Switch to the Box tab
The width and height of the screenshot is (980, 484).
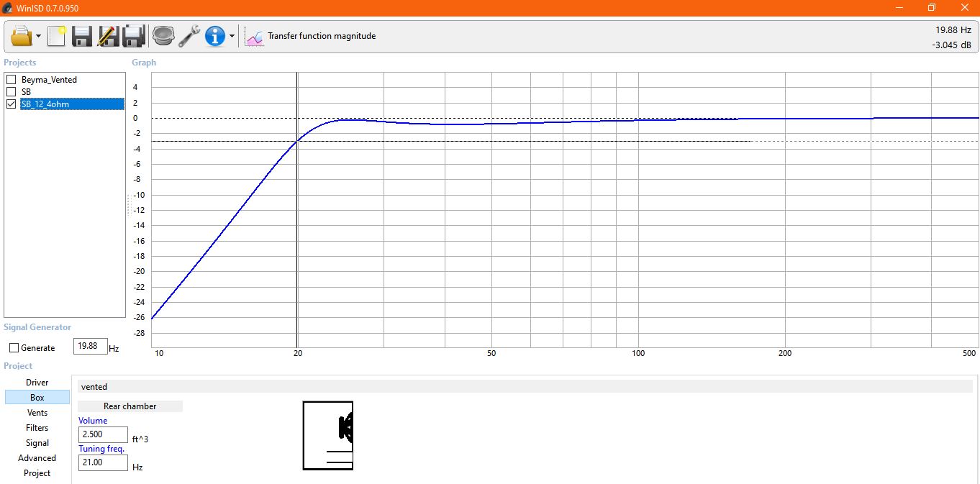(x=37, y=398)
